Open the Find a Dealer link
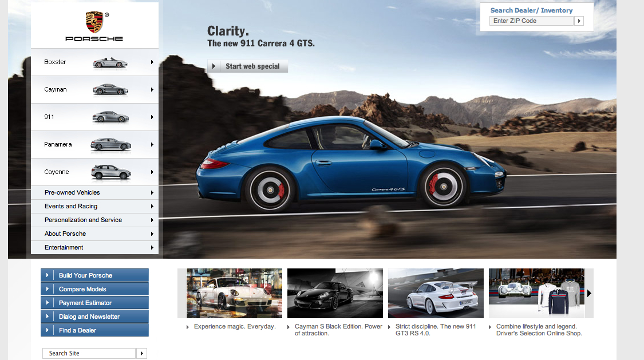 click(94, 330)
